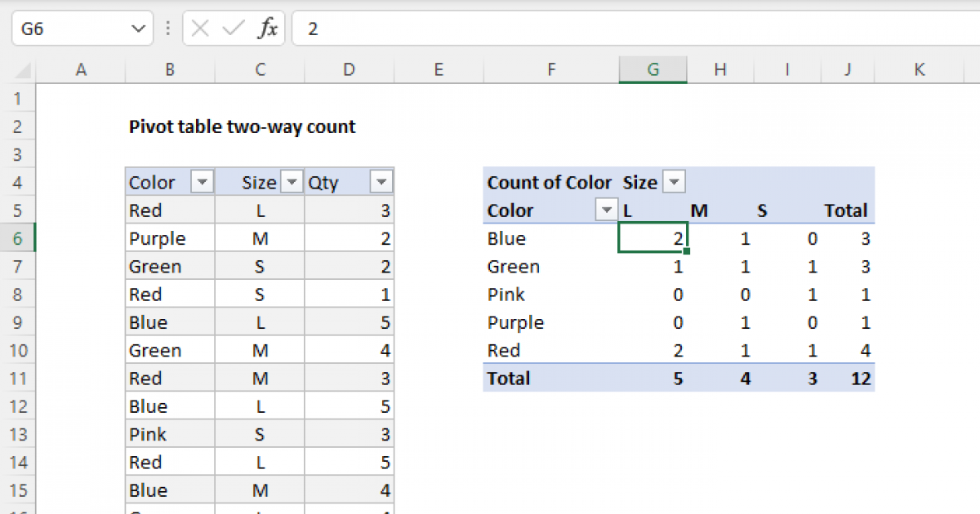This screenshot has height=514, width=980.
Task: Expand the pivot table Color row filter
Action: click(606, 210)
